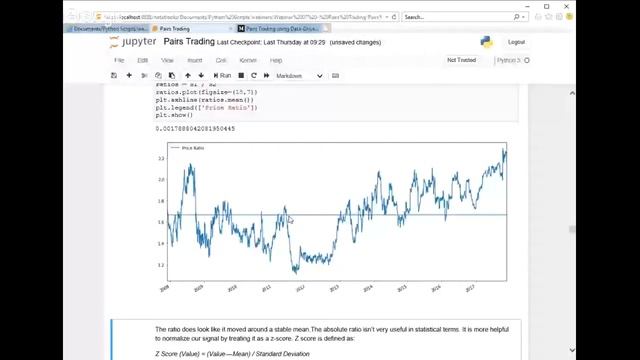Open browser favorites star icon
This screenshot has width=640, height=360.
point(549,17)
